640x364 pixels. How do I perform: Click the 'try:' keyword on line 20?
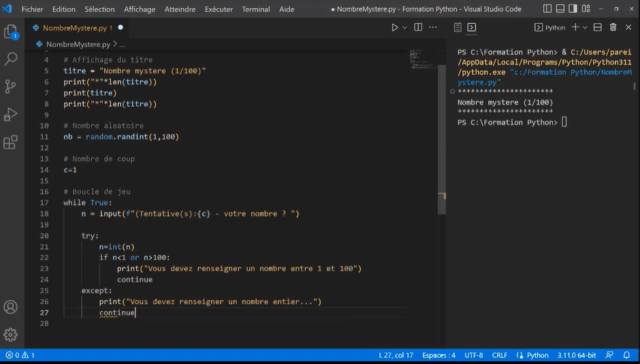[x=90, y=236]
